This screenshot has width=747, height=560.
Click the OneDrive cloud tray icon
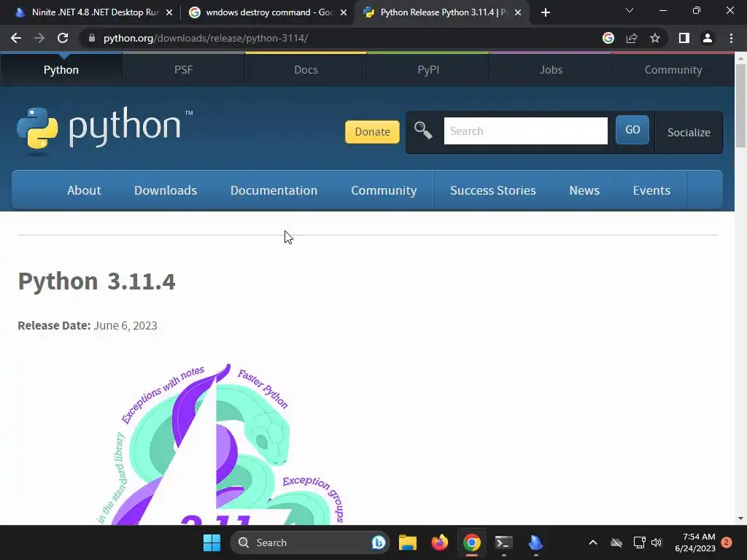[x=616, y=542]
